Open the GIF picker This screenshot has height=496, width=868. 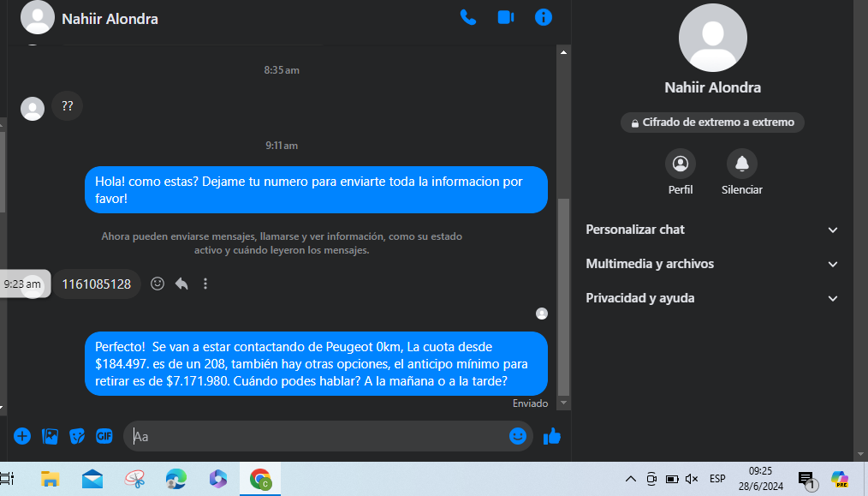pyautogui.click(x=104, y=436)
